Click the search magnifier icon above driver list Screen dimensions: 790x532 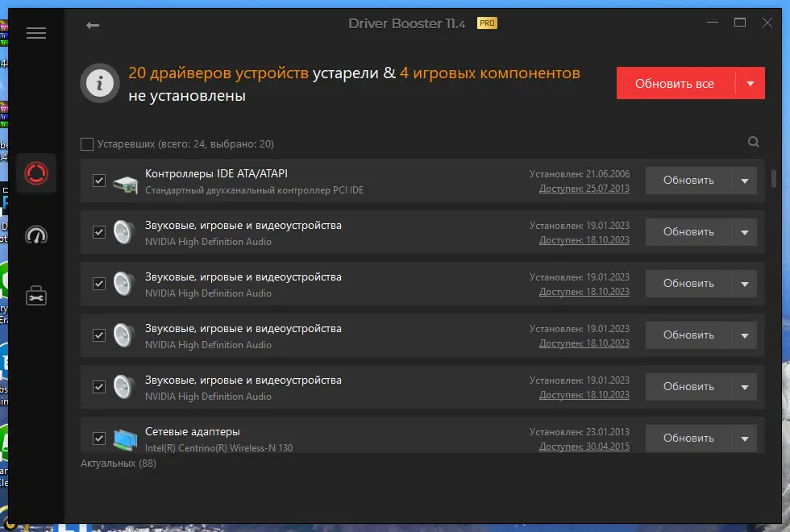pyautogui.click(x=753, y=142)
